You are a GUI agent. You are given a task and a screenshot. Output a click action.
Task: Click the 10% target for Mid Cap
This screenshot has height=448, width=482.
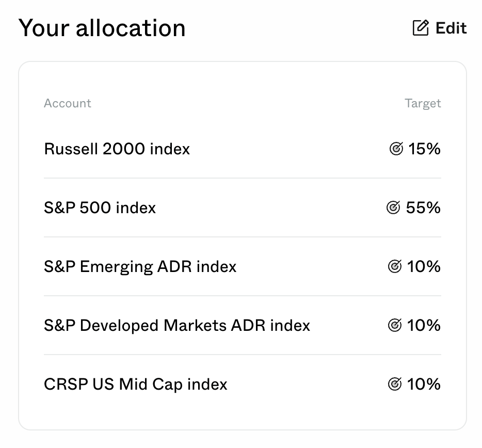click(424, 384)
